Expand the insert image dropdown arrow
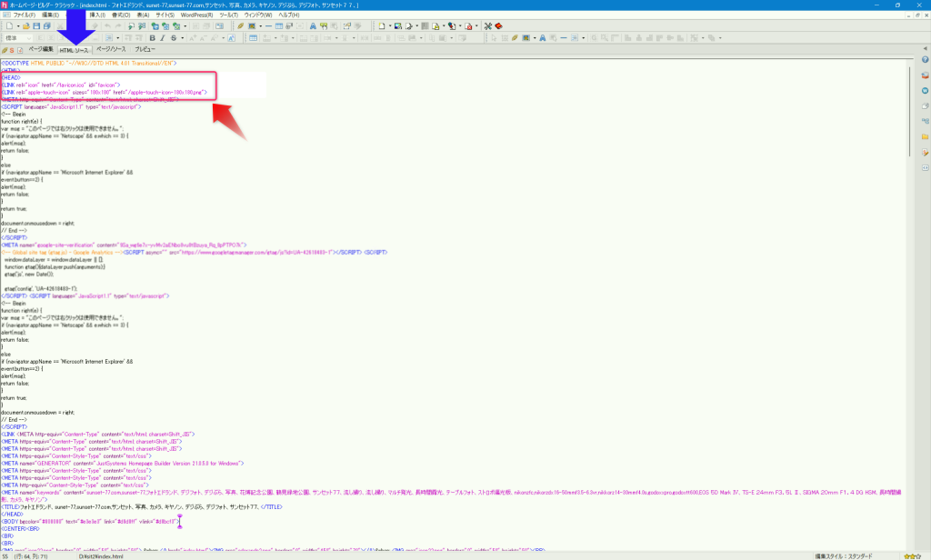 (260, 26)
